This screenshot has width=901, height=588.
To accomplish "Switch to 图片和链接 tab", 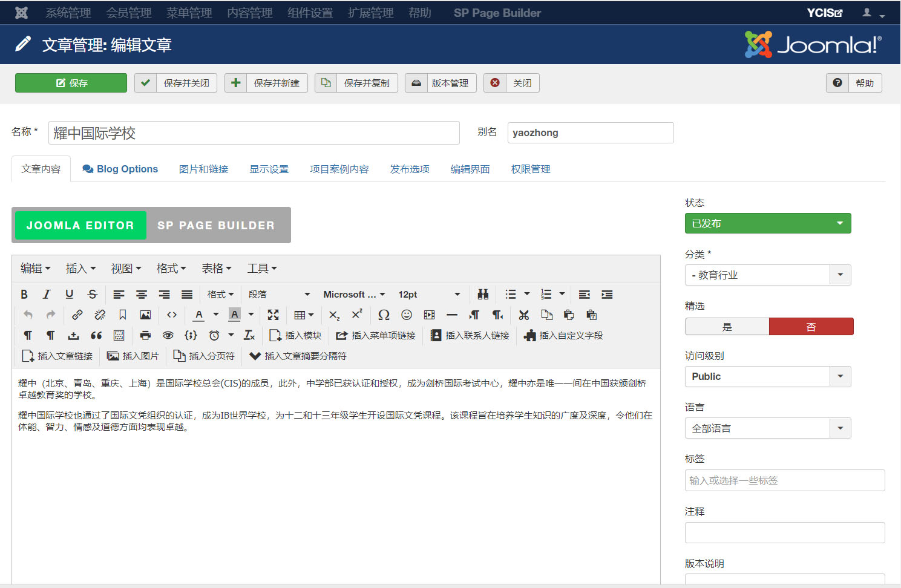I will pyautogui.click(x=203, y=169).
